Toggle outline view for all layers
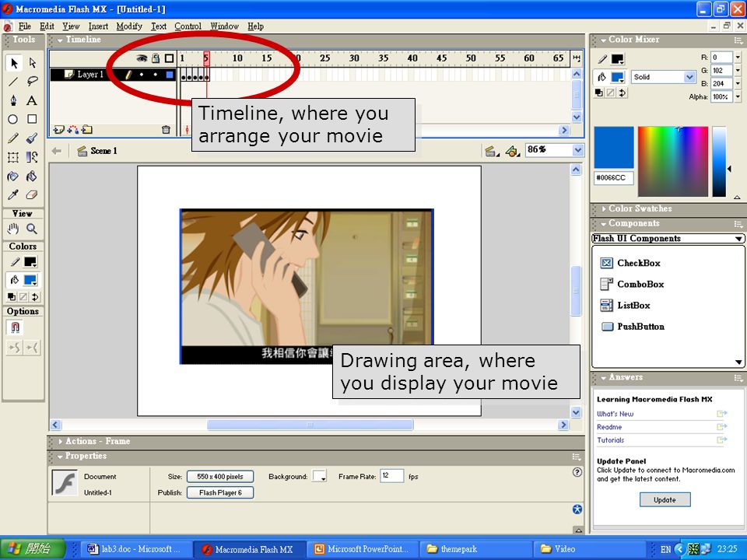This screenshot has width=747, height=560. click(x=169, y=58)
